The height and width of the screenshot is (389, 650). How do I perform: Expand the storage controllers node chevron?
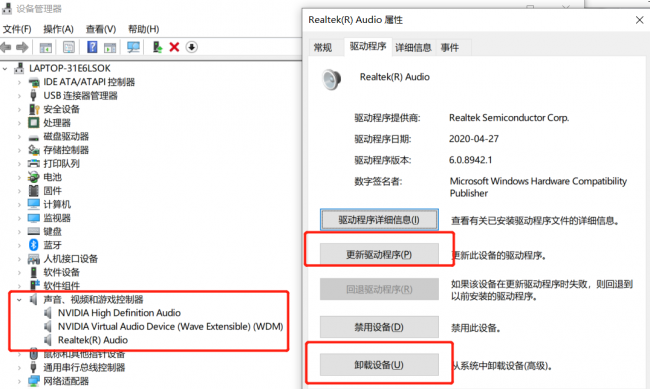point(19,150)
